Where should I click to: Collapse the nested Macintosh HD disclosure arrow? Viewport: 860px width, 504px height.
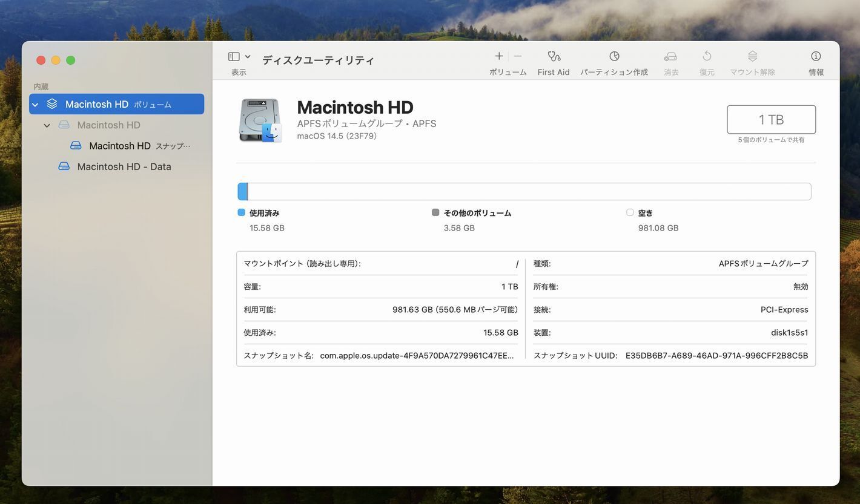[x=47, y=125]
